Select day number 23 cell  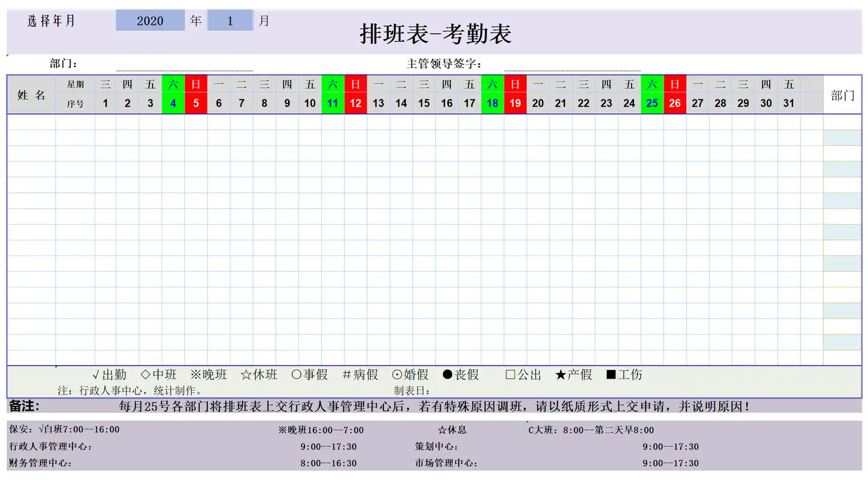tap(606, 104)
